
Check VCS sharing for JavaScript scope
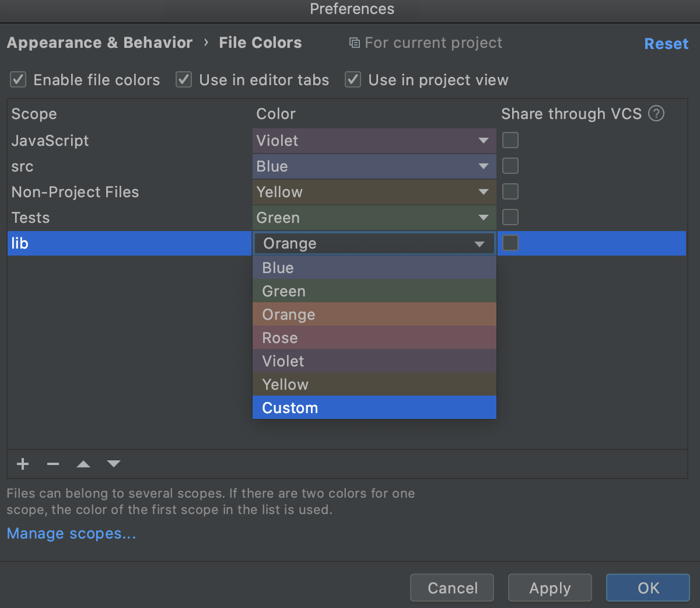[x=510, y=140]
